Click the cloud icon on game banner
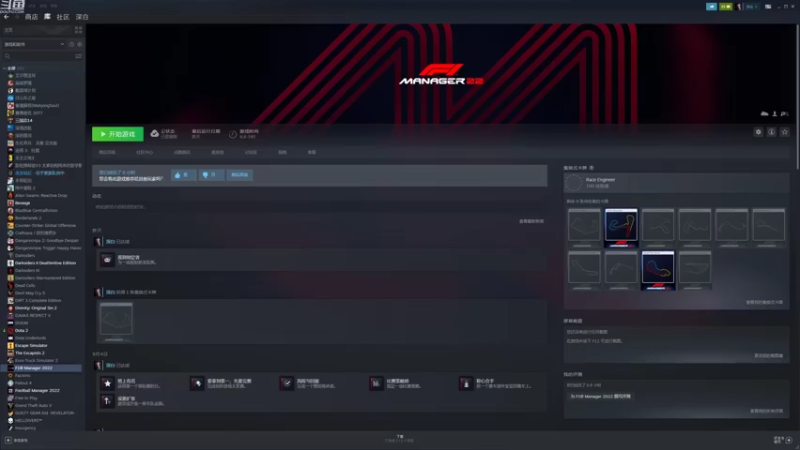Screen dimensions: 800x450 click(764, 114)
